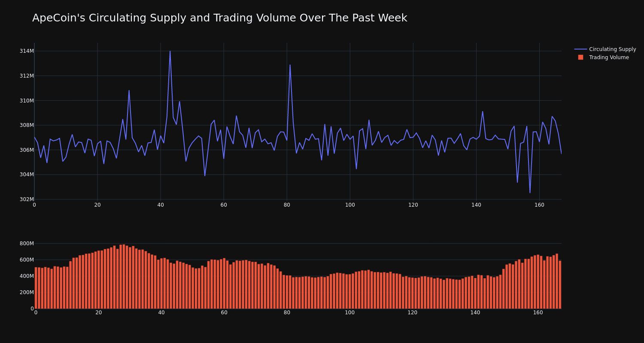The image size is (644, 343).
Task: Click the x-axis label 20 on the supply chart
Action: pos(97,205)
